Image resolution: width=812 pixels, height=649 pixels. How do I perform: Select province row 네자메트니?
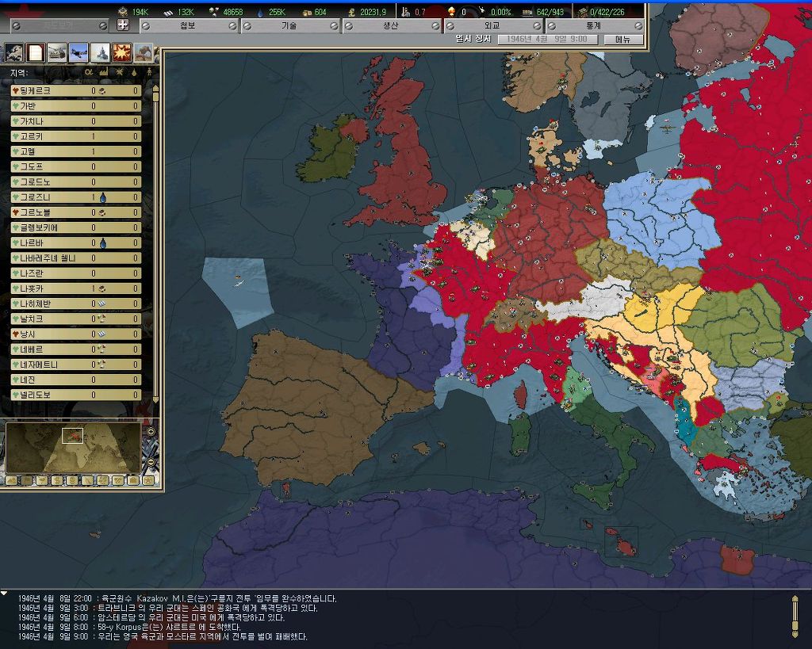tap(76, 365)
